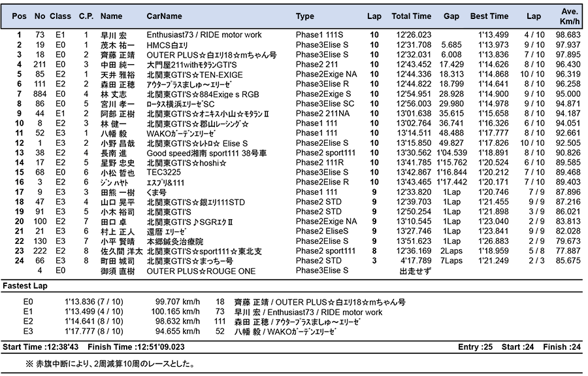
Task: Click the red flag footnote text
Action: (x=109, y=364)
